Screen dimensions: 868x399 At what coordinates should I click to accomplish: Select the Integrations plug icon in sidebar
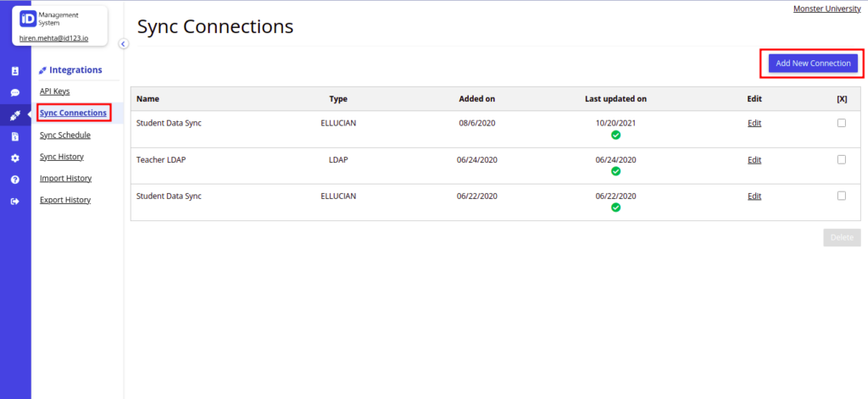15,115
